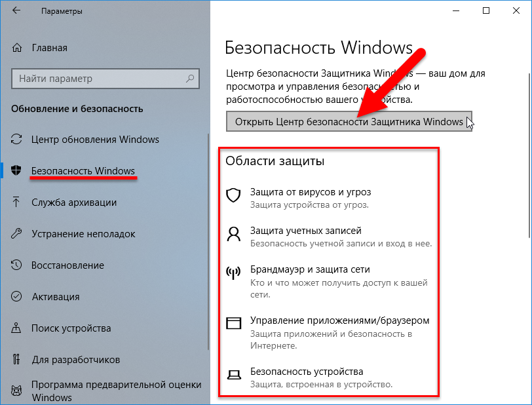Screen dimensions: 532x405
Task: Click the Для разработчиков tools icon
Action: [16, 359]
